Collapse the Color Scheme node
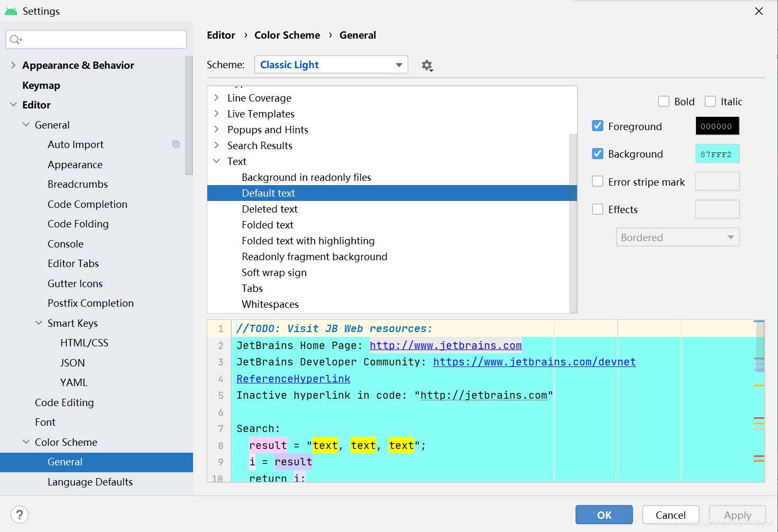 (26, 442)
